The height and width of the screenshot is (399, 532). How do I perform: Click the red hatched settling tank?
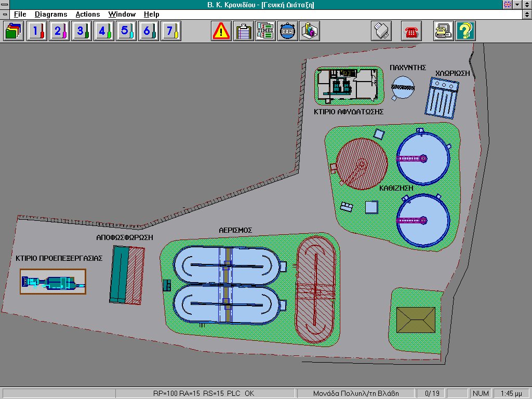click(x=362, y=164)
